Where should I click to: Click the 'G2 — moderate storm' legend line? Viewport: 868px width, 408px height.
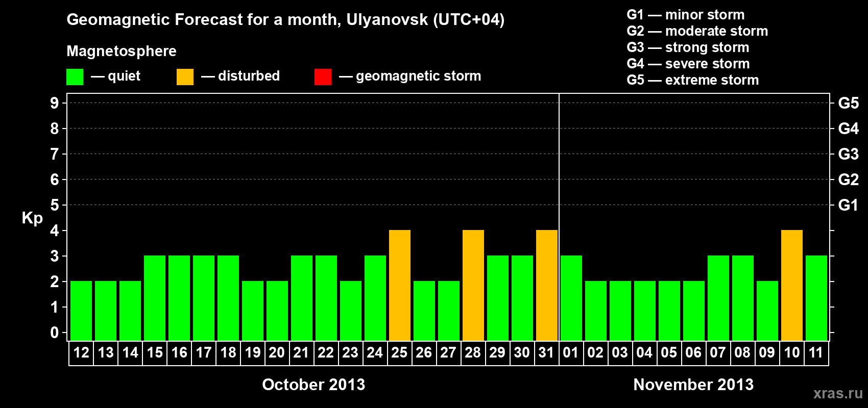pos(697,31)
